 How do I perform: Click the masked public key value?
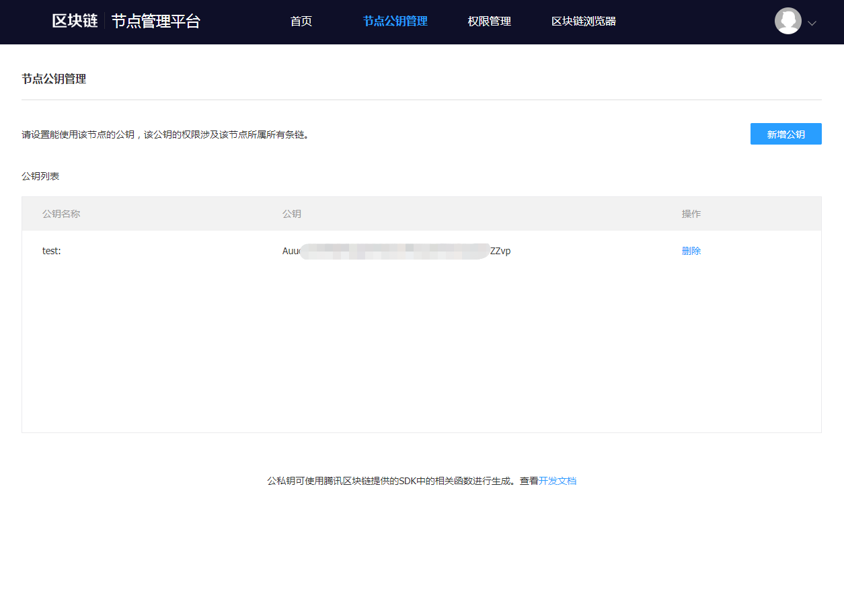point(396,251)
